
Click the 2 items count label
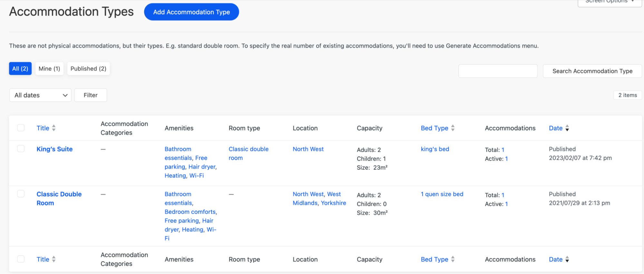[628, 95]
